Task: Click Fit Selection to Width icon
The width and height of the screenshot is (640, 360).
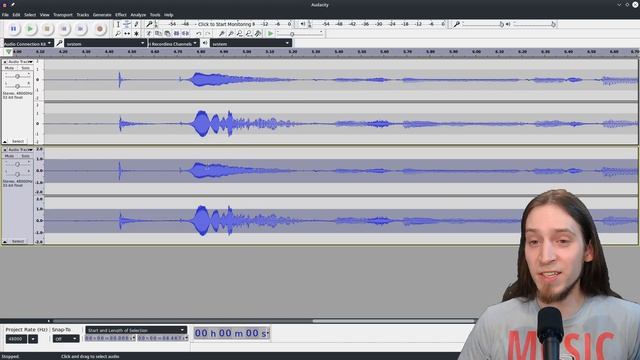Action: tap(240, 33)
